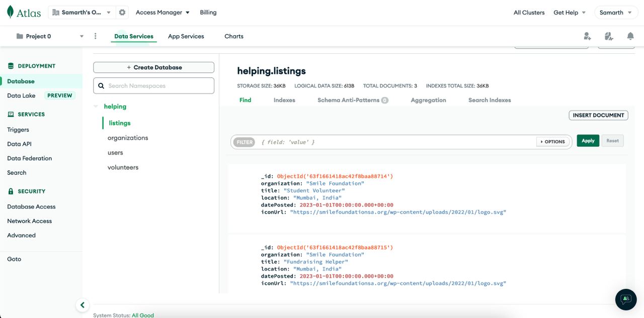Open Search in sidebar

coord(17,172)
